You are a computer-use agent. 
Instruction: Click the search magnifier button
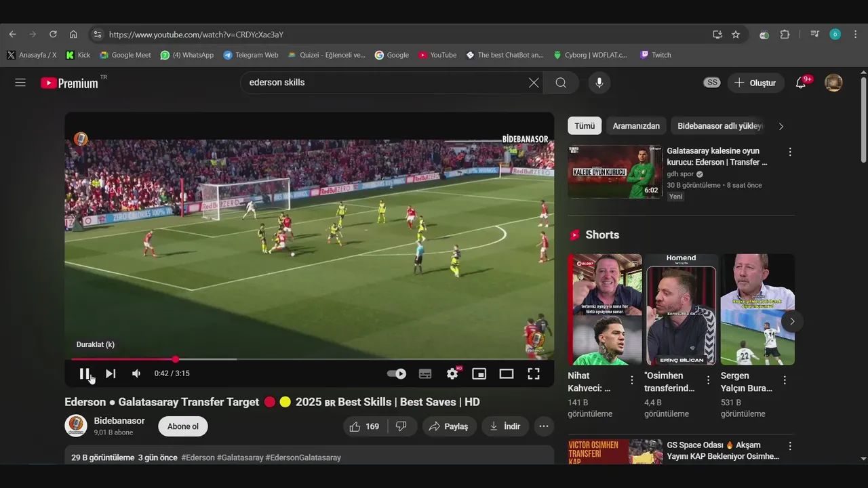(561, 83)
